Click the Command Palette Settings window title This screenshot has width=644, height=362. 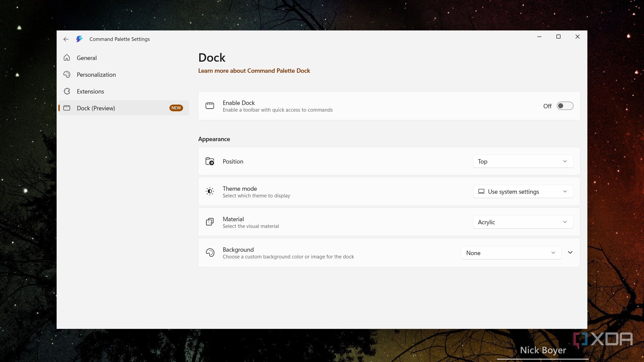pos(119,39)
